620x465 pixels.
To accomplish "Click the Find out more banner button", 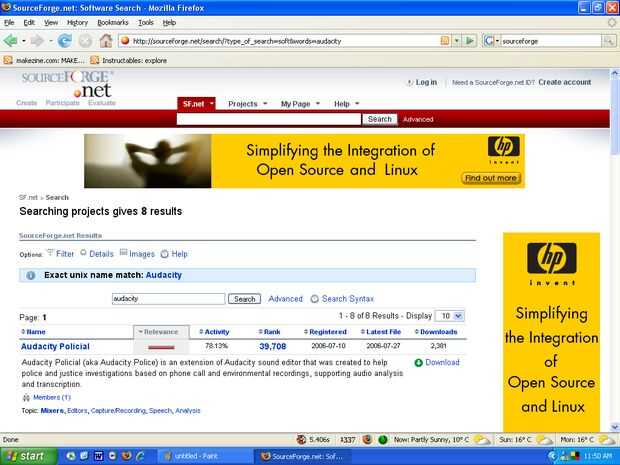I will [x=491, y=178].
